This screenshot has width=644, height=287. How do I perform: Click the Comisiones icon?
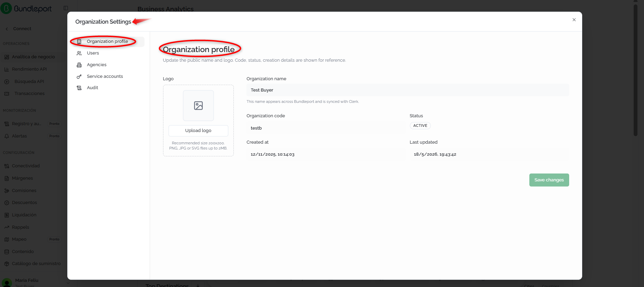tap(7, 191)
